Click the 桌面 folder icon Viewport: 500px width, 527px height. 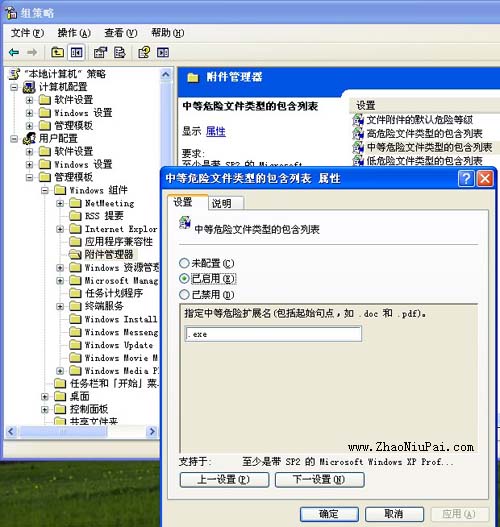[x=60, y=396]
